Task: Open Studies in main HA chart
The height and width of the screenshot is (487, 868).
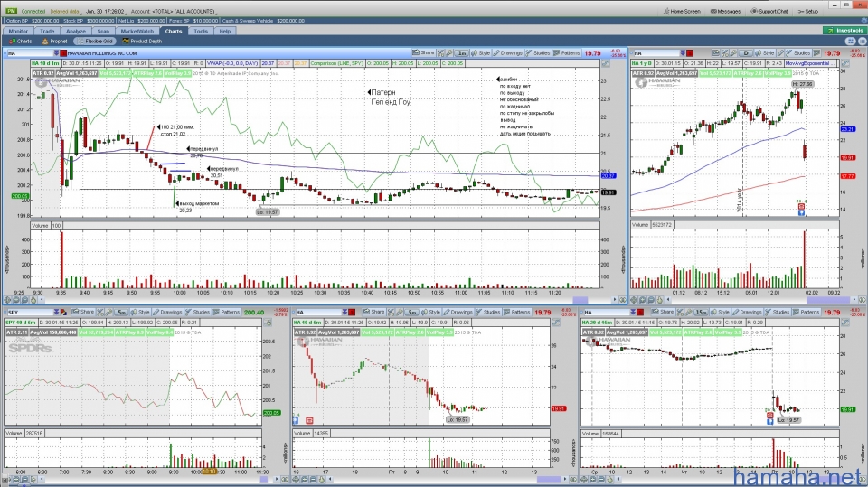Action: click(537, 53)
